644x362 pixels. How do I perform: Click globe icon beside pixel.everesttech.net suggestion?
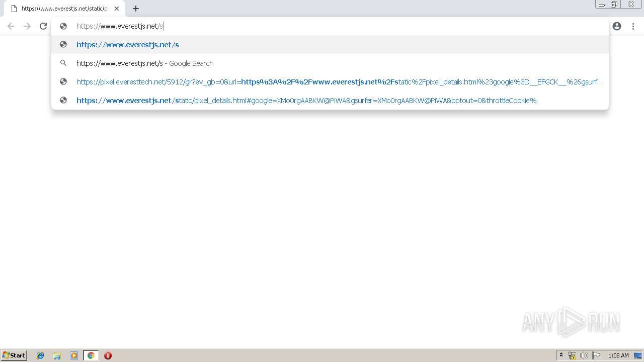point(63,82)
